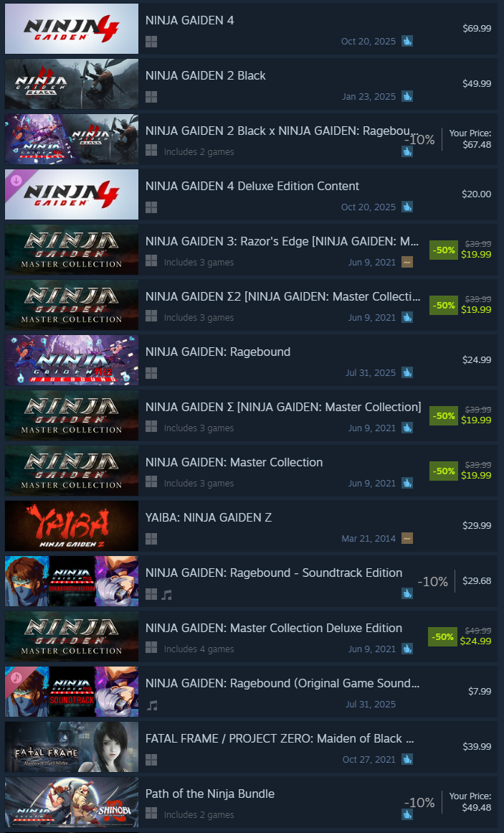
Task: Click the music note icon under Ragebound Original Game Soundtrack
Action: click(152, 705)
